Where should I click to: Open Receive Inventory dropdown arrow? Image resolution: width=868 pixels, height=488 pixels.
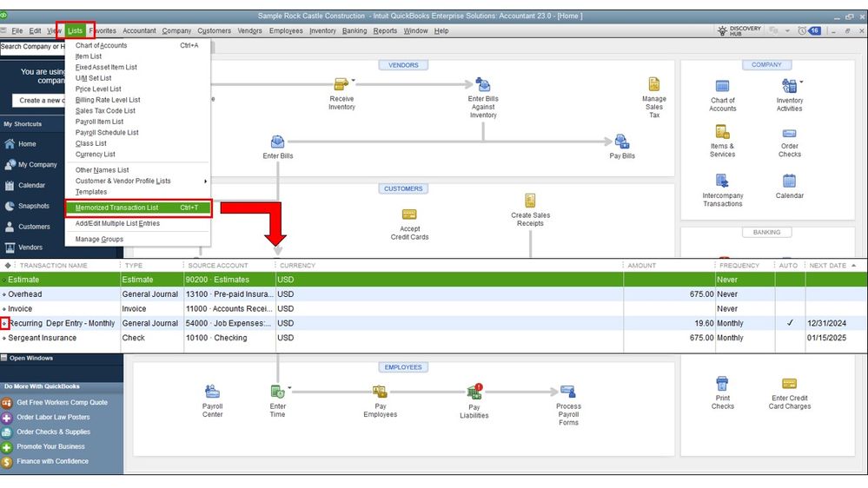(353, 80)
